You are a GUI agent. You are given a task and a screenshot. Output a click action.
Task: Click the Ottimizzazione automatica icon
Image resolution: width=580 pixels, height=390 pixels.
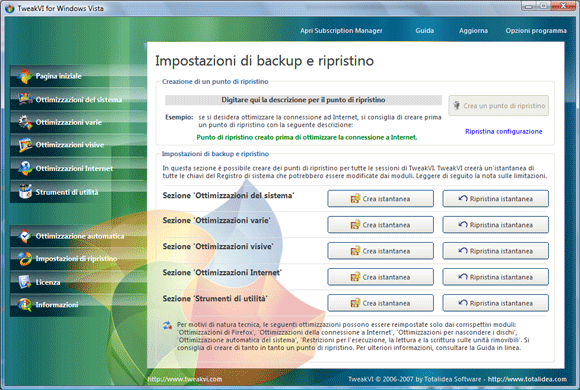point(25,236)
